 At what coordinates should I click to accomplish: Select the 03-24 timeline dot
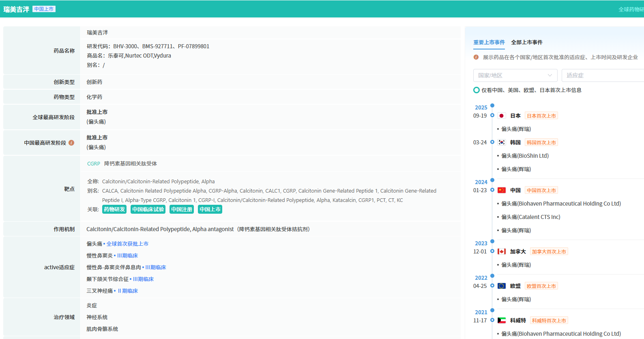pos(492,142)
